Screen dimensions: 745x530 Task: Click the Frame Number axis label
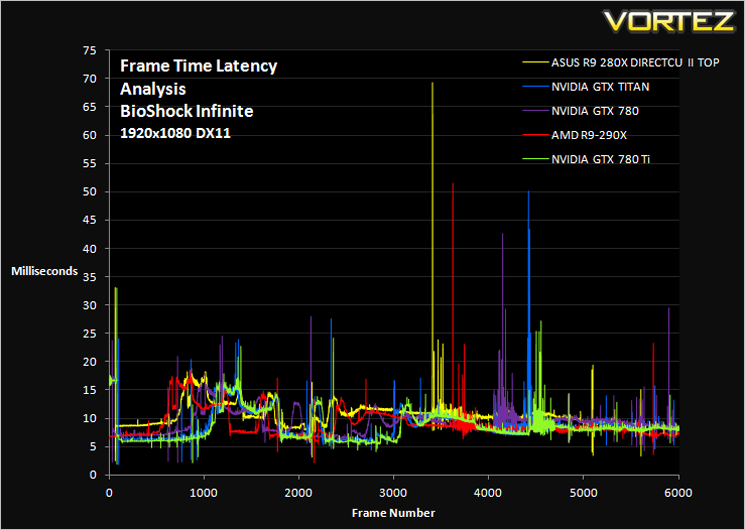[x=393, y=513]
